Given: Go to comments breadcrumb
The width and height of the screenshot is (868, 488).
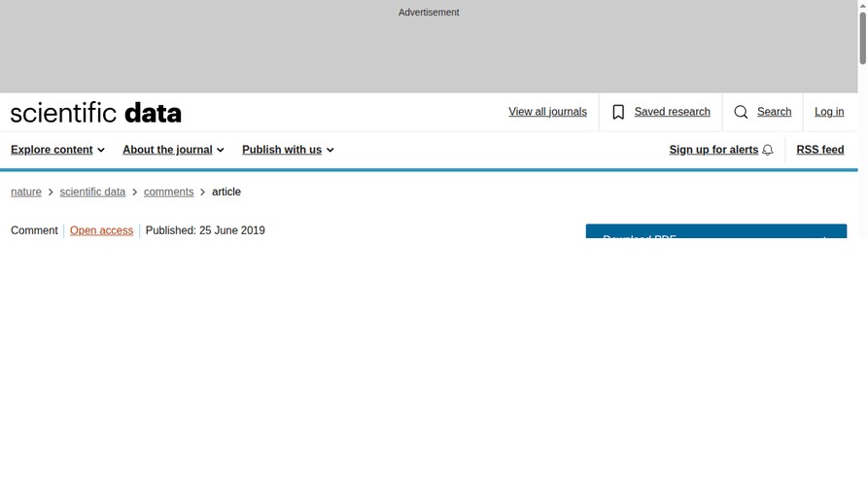Looking at the screenshot, I should coord(169,192).
